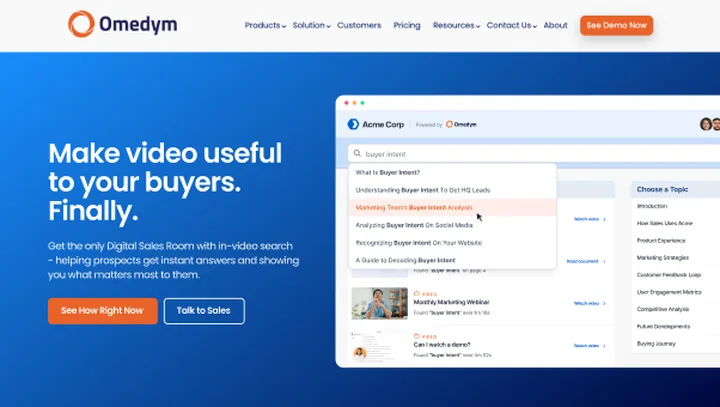Screen dimensions: 720x407
Task: Click the 'Can I watch a demo?' title
Action: pos(442,345)
